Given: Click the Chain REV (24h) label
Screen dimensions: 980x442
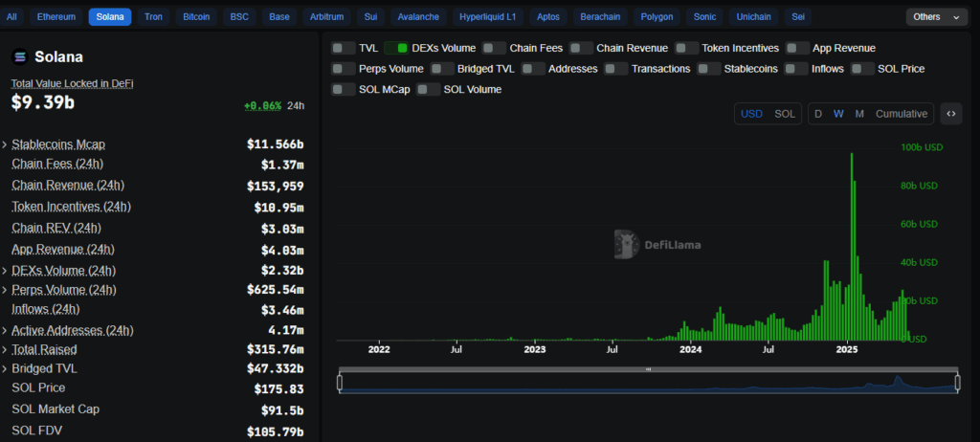Looking at the screenshot, I should pos(56,228).
